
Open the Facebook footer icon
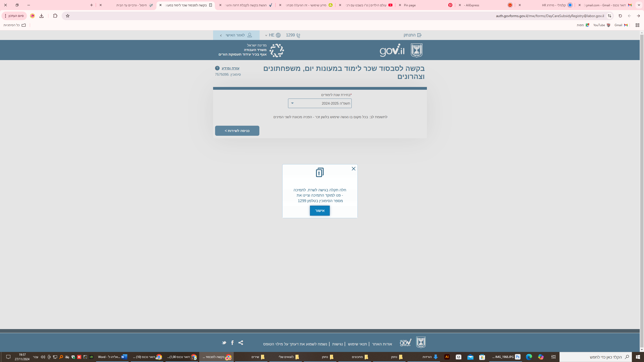click(232, 343)
